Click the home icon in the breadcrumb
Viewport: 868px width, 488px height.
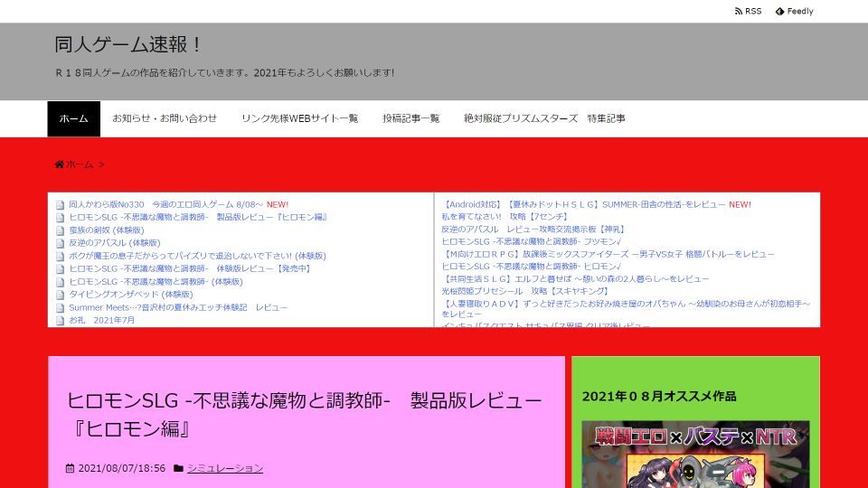coord(60,164)
